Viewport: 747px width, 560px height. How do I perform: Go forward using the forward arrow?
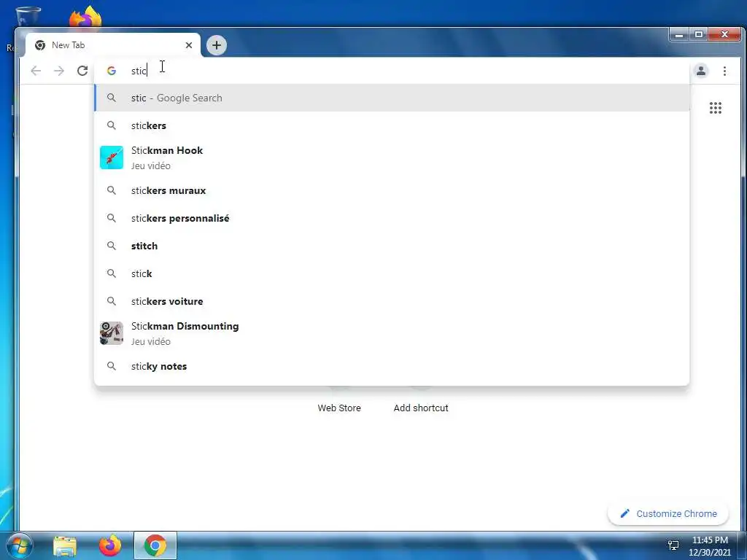point(59,71)
